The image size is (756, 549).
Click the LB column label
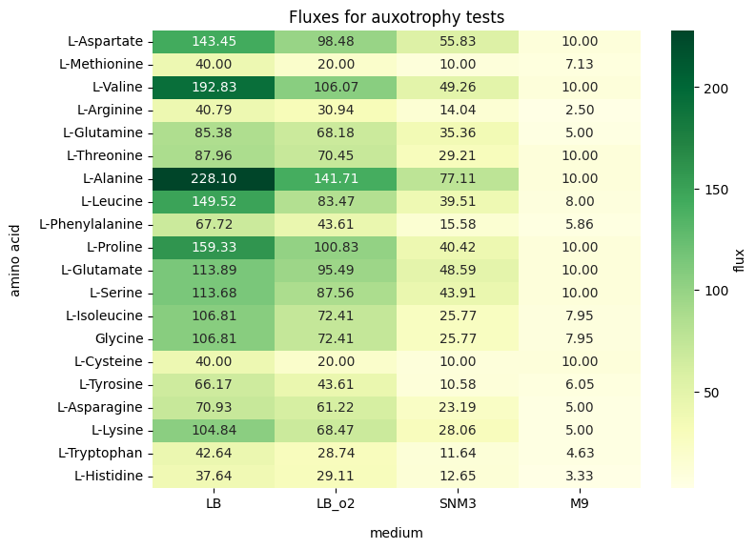214,503
